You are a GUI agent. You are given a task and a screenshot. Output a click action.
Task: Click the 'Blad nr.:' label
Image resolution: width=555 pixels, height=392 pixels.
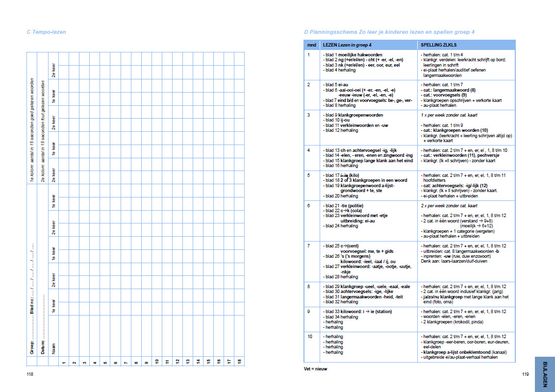coord(32,305)
